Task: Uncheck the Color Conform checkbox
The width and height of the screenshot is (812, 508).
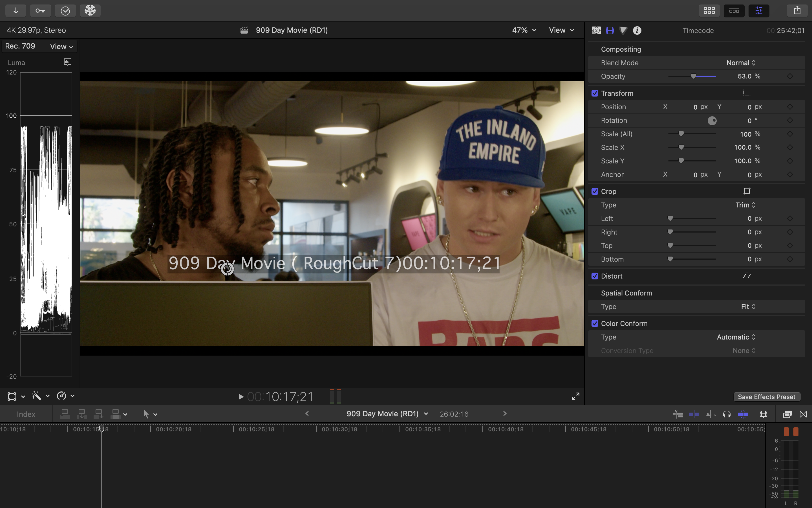Action: coord(595,323)
